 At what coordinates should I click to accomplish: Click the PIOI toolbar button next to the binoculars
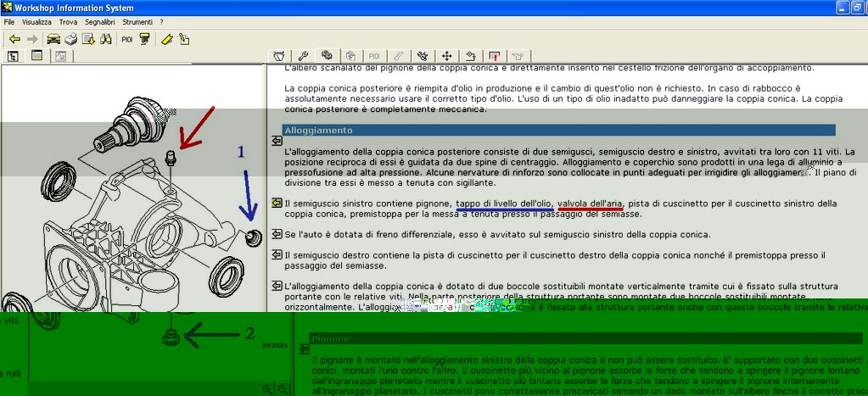pos(127,39)
